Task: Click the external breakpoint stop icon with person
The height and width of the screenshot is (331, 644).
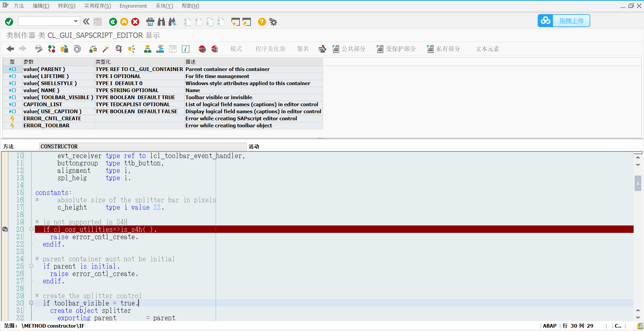Action: [x=215, y=49]
